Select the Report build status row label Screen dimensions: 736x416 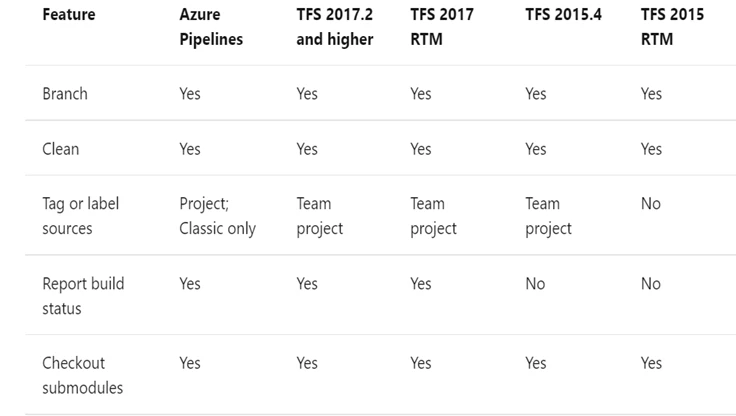(x=83, y=296)
